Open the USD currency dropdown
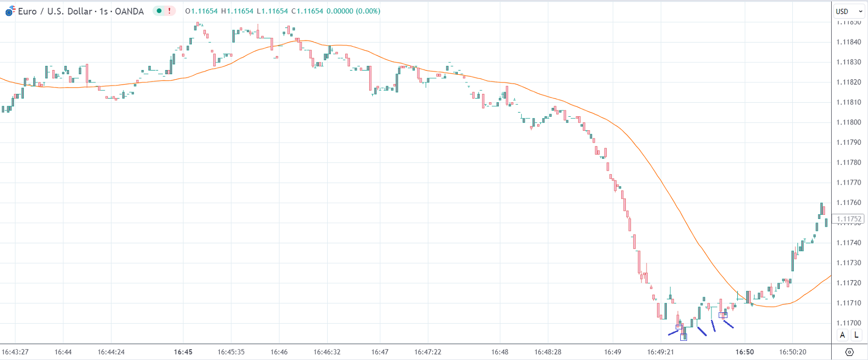This screenshot has height=360, width=868. click(849, 11)
